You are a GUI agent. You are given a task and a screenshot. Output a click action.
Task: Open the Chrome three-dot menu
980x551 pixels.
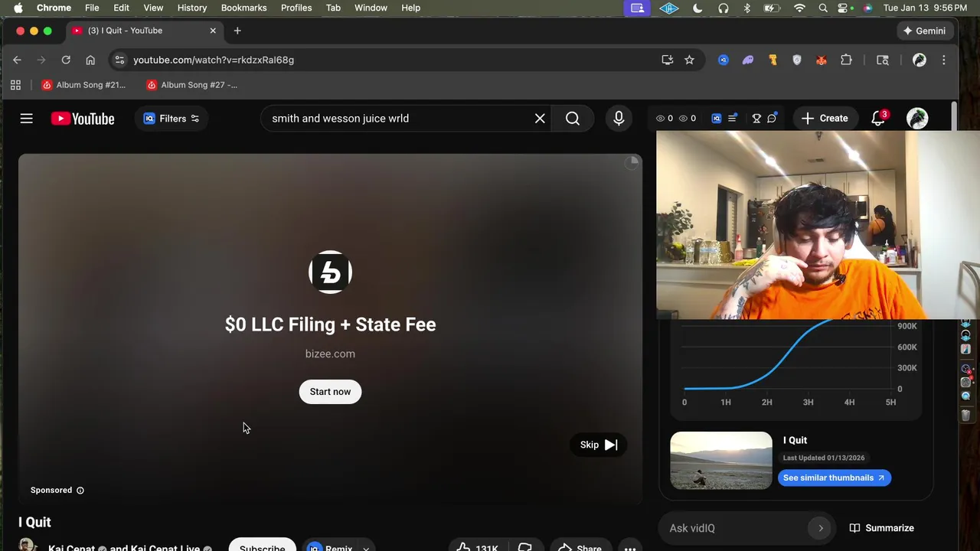(x=944, y=60)
